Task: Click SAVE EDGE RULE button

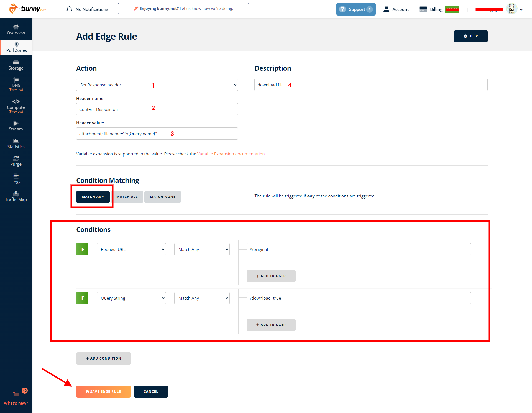Action: [x=103, y=391]
